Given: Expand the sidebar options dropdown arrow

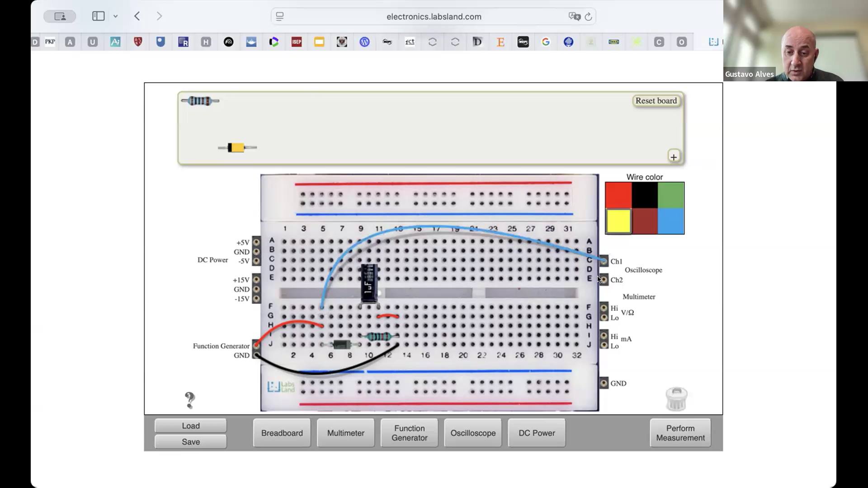Looking at the screenshot, I should click(116, 16).
